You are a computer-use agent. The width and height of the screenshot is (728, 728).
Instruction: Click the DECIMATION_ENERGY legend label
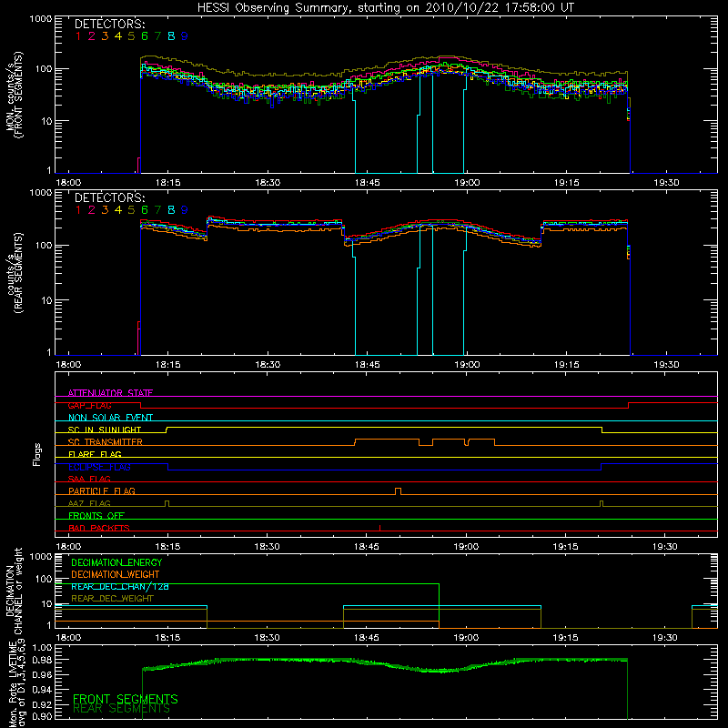click(116, 562)
